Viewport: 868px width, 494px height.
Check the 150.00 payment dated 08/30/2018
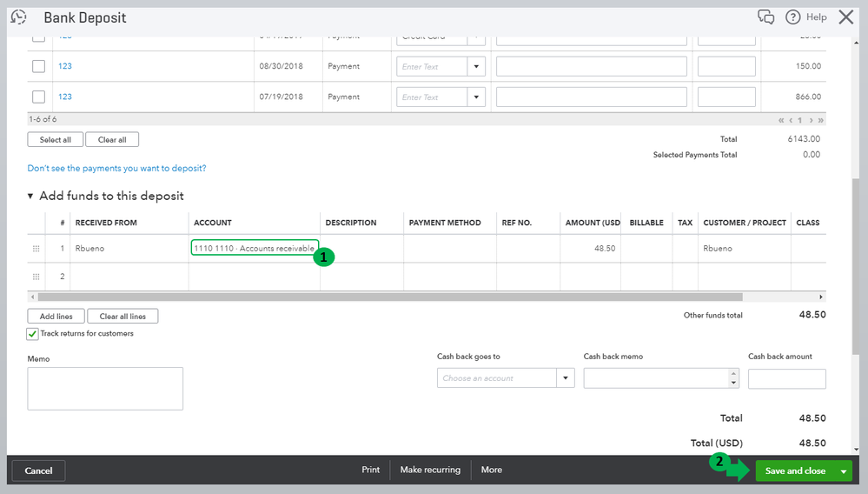click(x=38, y=66)
